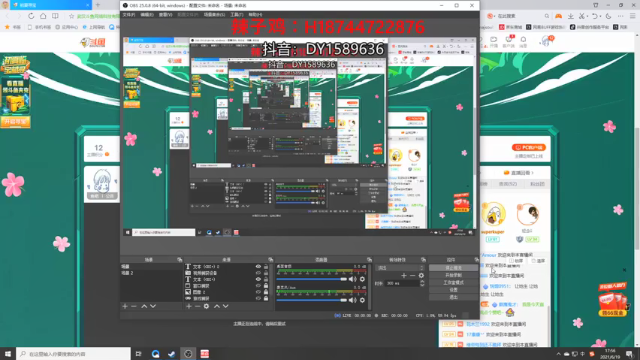Bookmark page with the star icon in address bar
This screenshot has width=640, height=360.
71,16
